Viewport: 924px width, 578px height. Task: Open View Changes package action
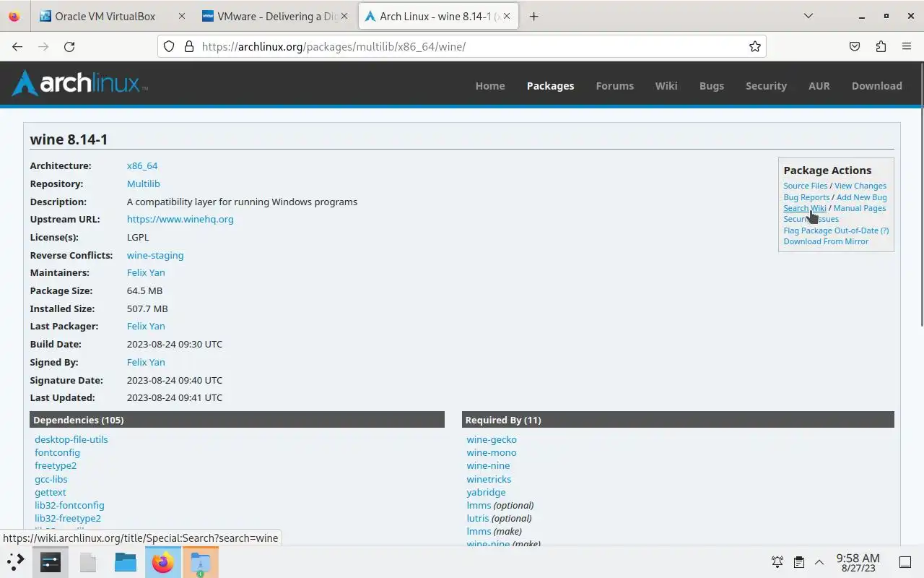pos(860,186)
